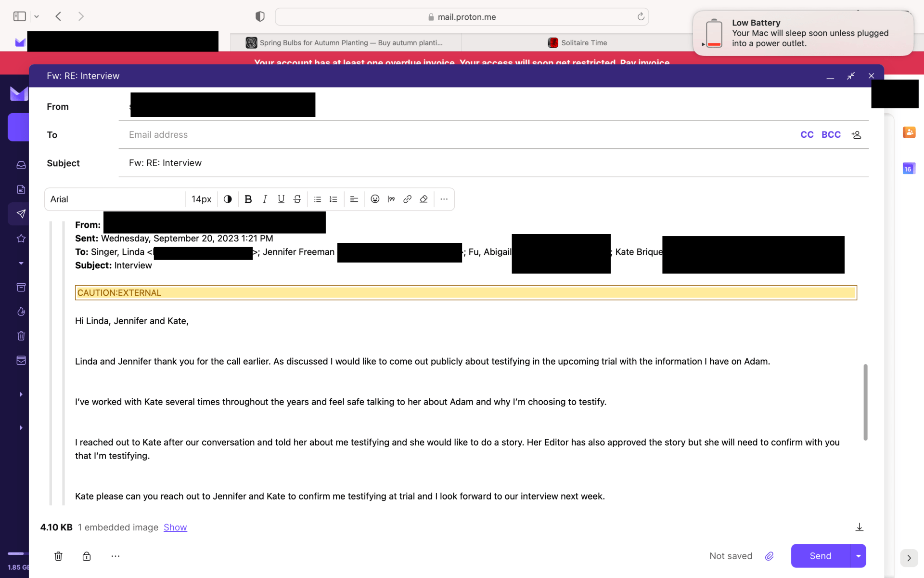Open the font color picker icon

[228, 199]
